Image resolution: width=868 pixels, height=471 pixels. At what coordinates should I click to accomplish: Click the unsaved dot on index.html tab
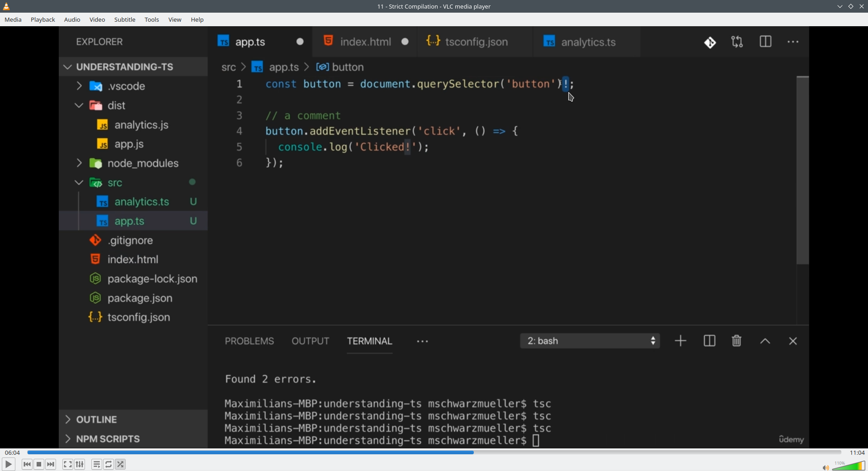pos(405,42)
